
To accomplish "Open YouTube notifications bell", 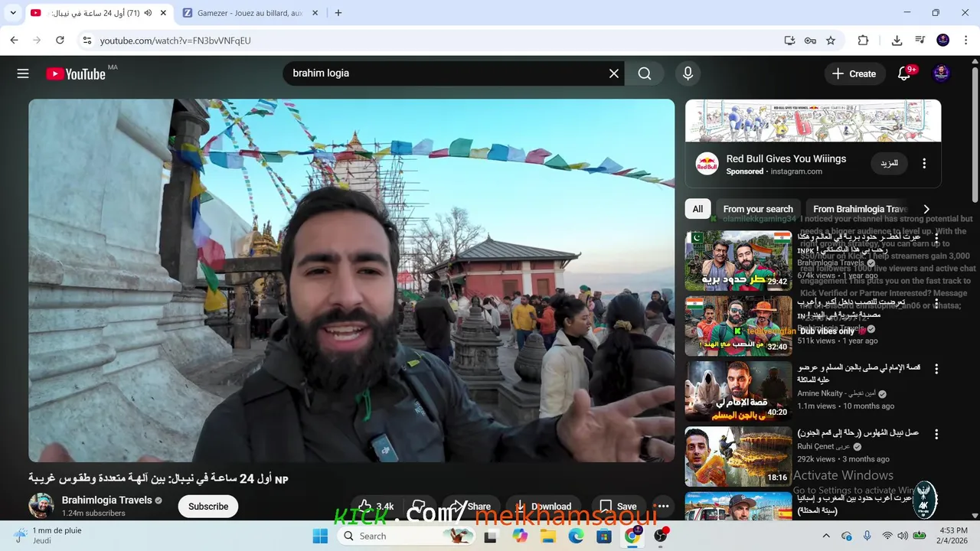I will click(904, 73).
